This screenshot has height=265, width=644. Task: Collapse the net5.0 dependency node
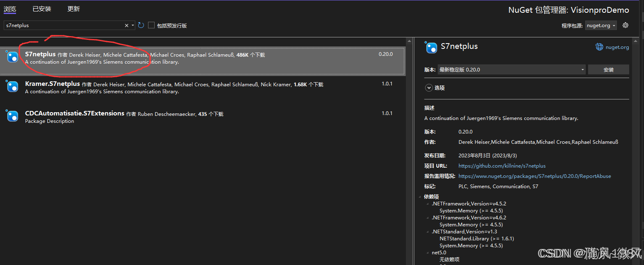click(x=428, y=253)
